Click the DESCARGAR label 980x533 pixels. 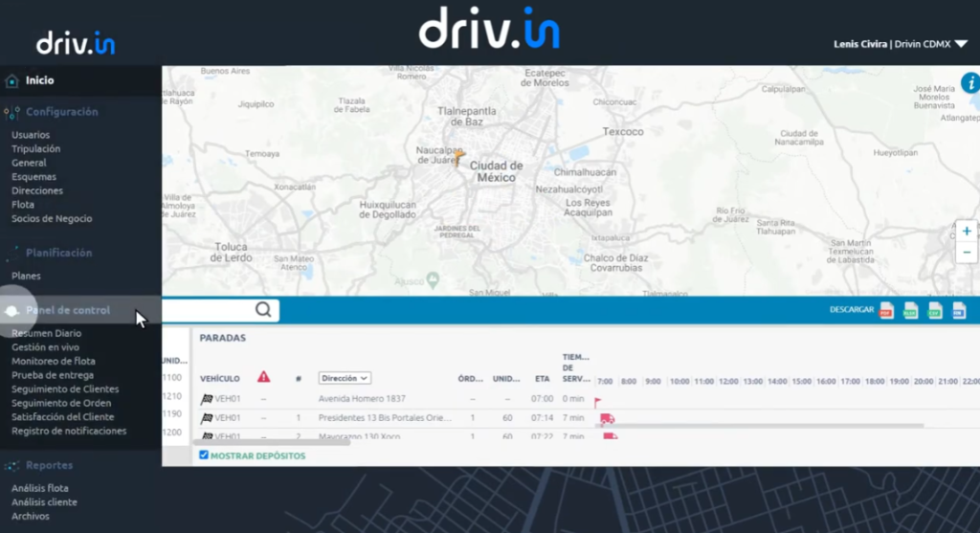[x=851, y=310]
